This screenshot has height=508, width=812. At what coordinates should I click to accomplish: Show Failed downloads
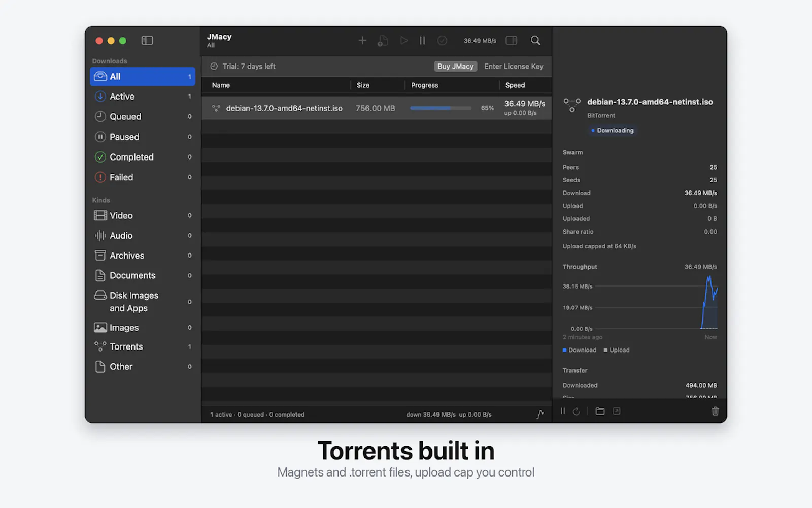143,177
